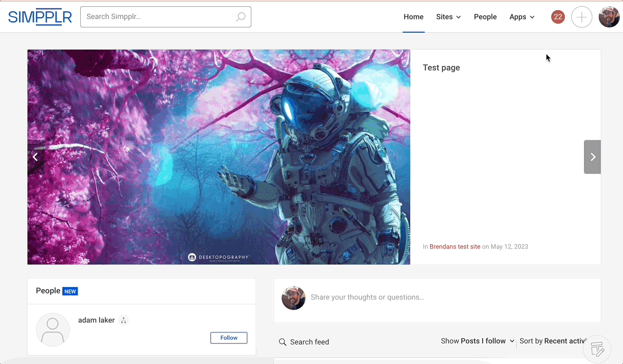Expand the Sites dropdown menu
Image resolution: width=623 pixels, height=364 pixels.
(x=448, y=17)
